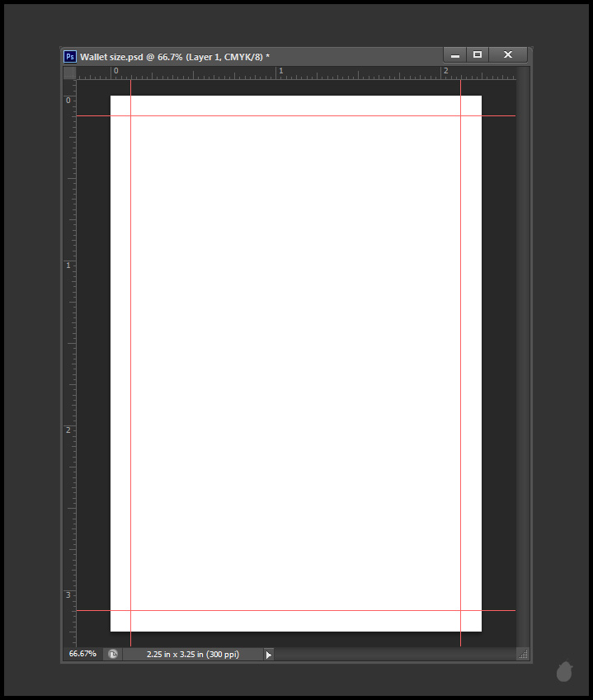Click the 2.25 in x 3.25 in document info

coord(192,654)
